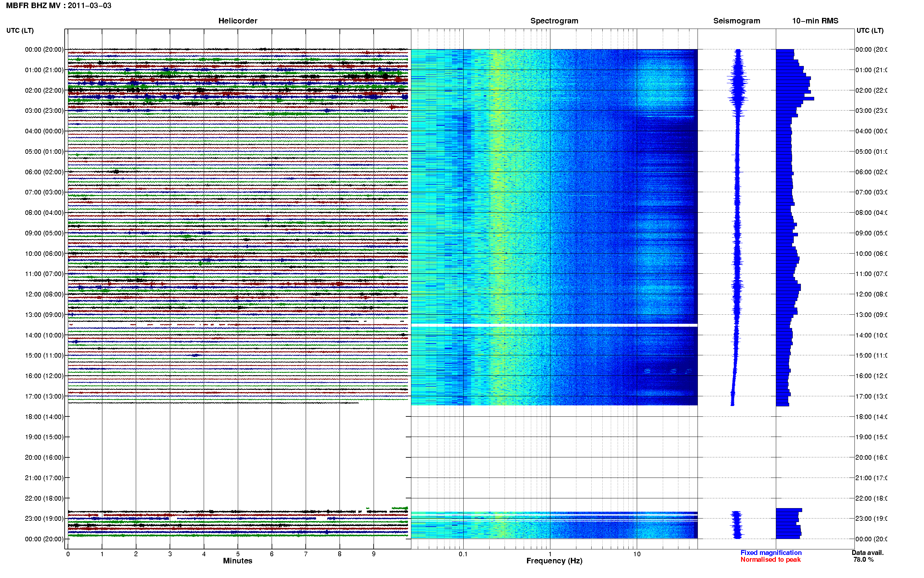Click the left '14:00 (10:00)' time label

(x=44, y=335)
